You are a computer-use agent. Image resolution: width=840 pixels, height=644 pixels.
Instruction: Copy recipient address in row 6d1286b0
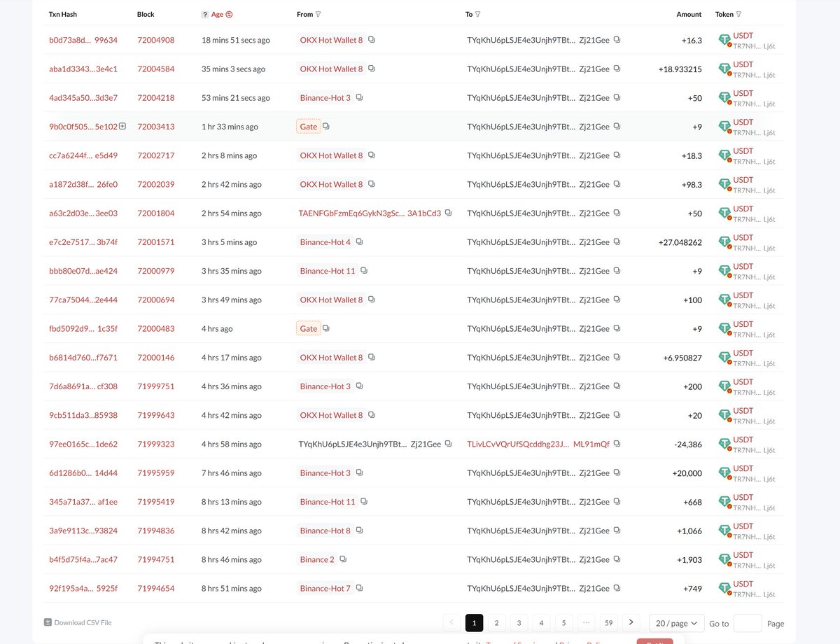point(617,472)
